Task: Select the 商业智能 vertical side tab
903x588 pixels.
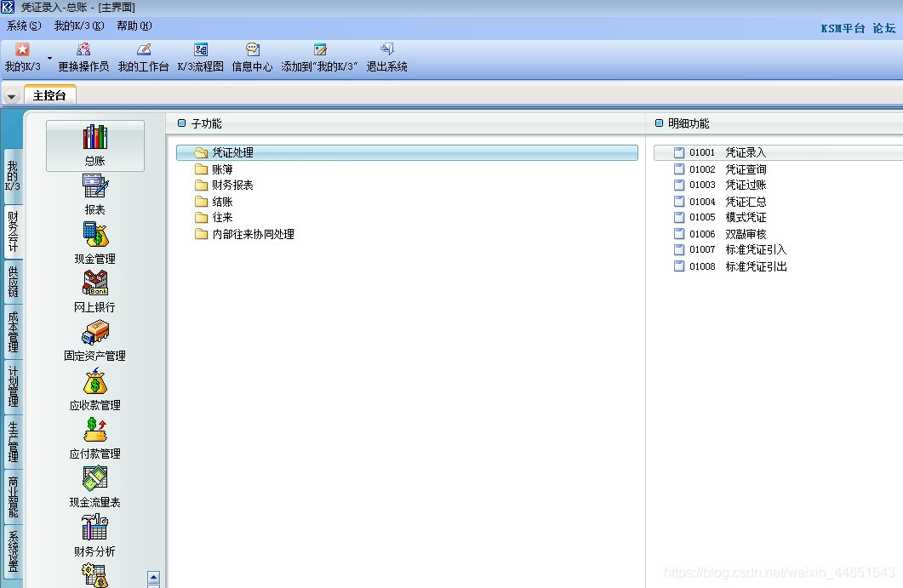Action: click(x=13, y=496)
